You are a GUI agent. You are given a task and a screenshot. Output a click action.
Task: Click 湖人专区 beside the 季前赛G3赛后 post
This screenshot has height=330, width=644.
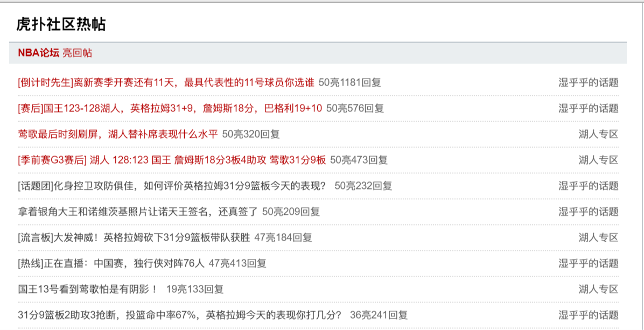[598, 160]
